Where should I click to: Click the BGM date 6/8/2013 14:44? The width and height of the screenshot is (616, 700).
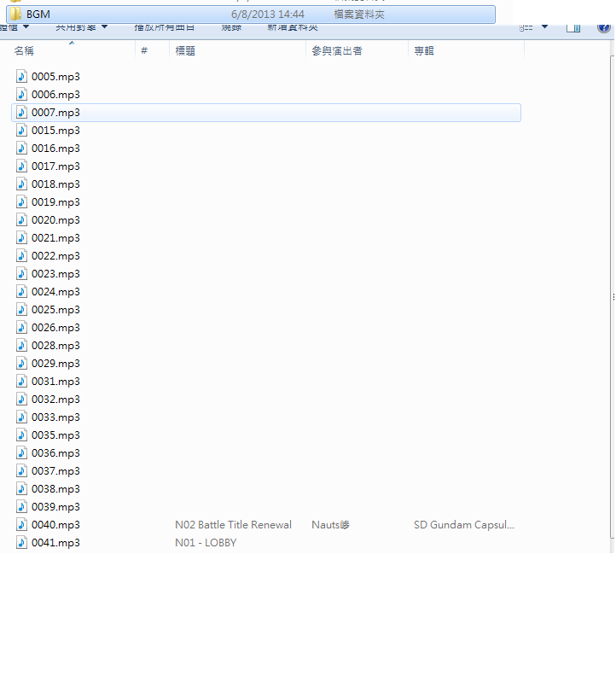click(268, 15)
